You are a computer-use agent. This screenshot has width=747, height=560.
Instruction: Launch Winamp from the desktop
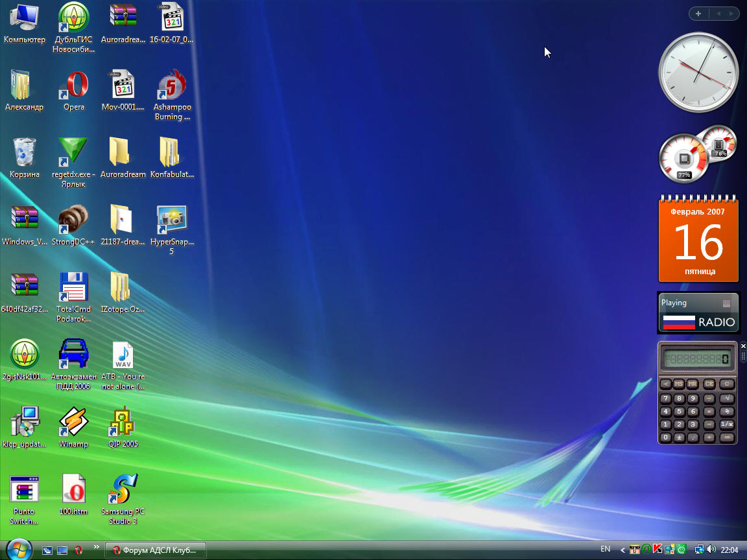tap(73, 423)
